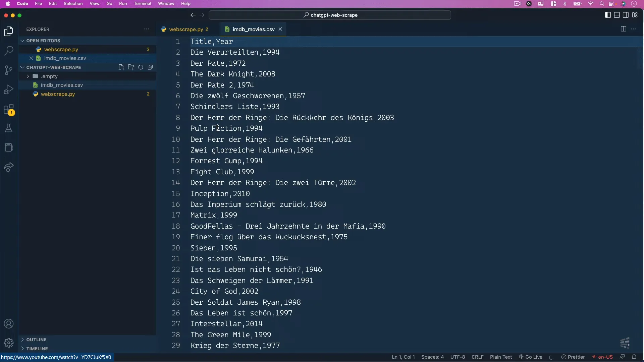The image size is (644, 362).
Task: Click line number 15 in gutter
Action: [x=176, y=194]
